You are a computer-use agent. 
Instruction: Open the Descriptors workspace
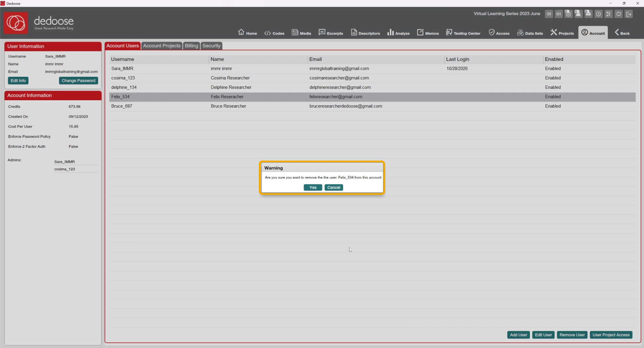365,33
